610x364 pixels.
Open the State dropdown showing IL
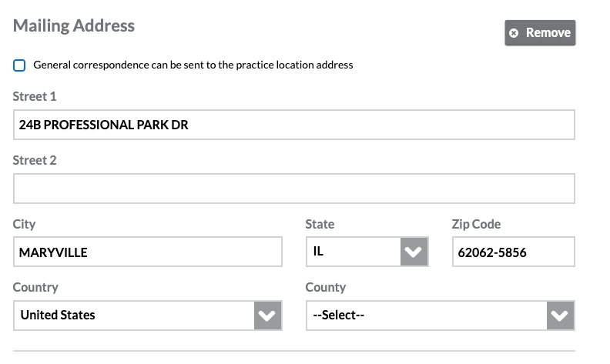(x=353, y=252)
